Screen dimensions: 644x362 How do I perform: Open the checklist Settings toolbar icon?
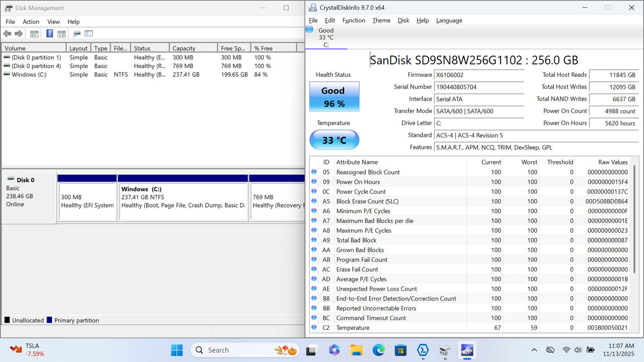(89, 34)
